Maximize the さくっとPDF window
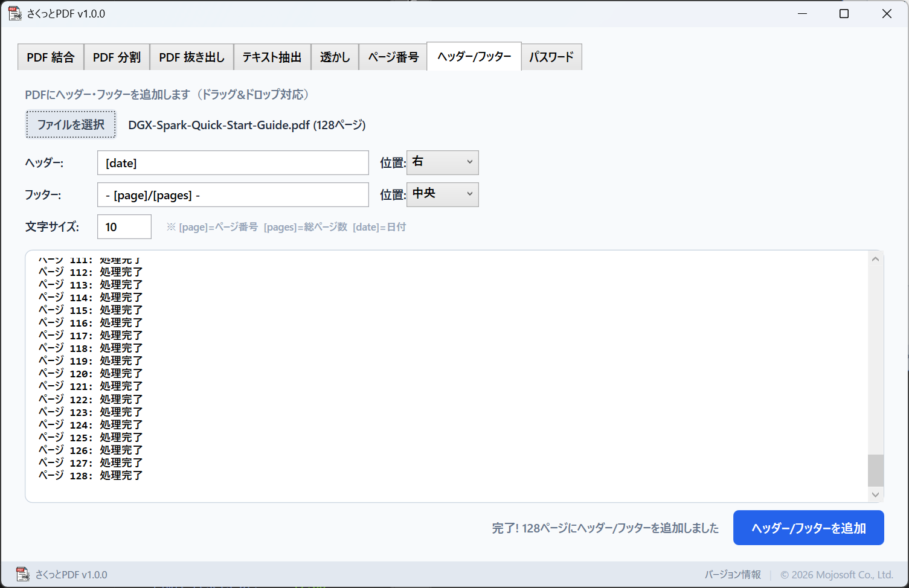The width and height of the screenshot is (909, 588). [x=844, y=13]
